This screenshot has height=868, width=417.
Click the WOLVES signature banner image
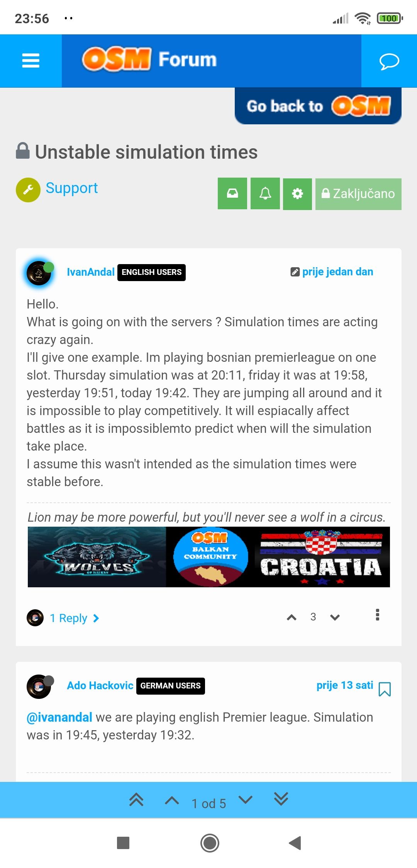click(97, 557)
